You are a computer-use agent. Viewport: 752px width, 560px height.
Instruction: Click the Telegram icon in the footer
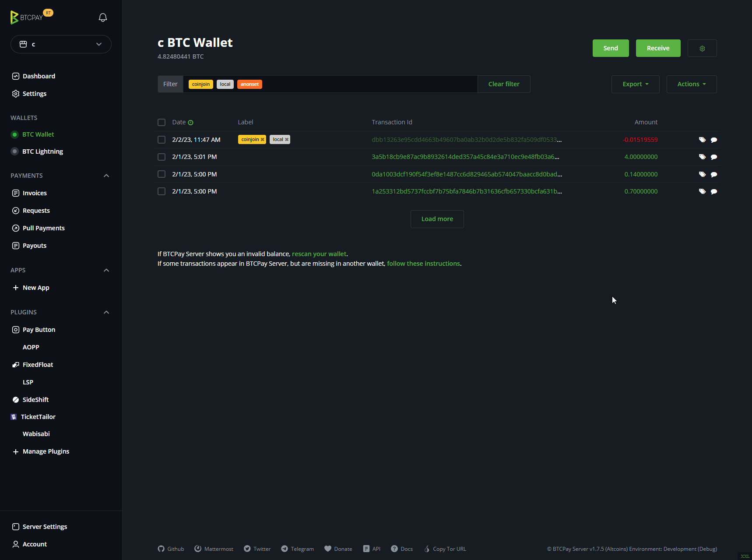click(x=285, y=549)
